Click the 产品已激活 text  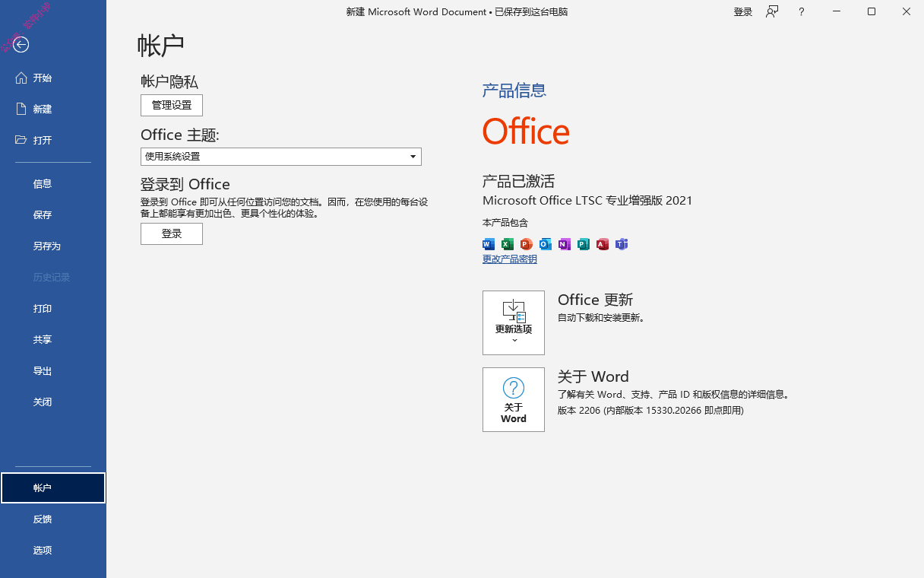(x=519, y=181)
